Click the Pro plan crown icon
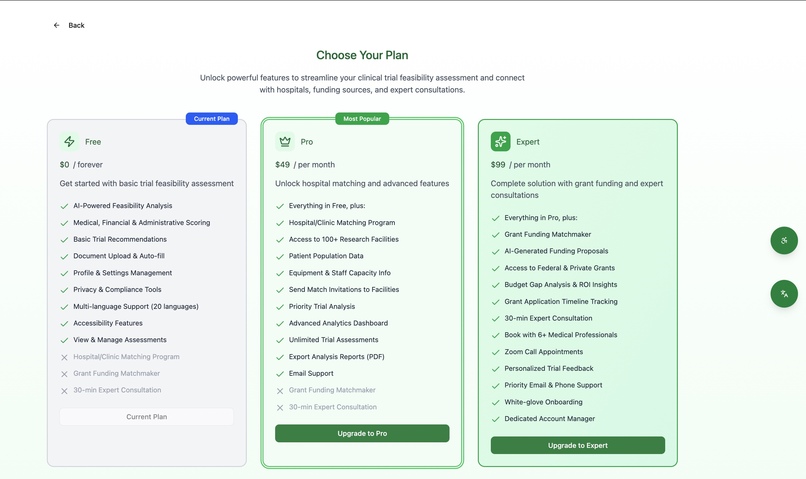Viewport: 806px width, 479px height. tap(285, 141)
